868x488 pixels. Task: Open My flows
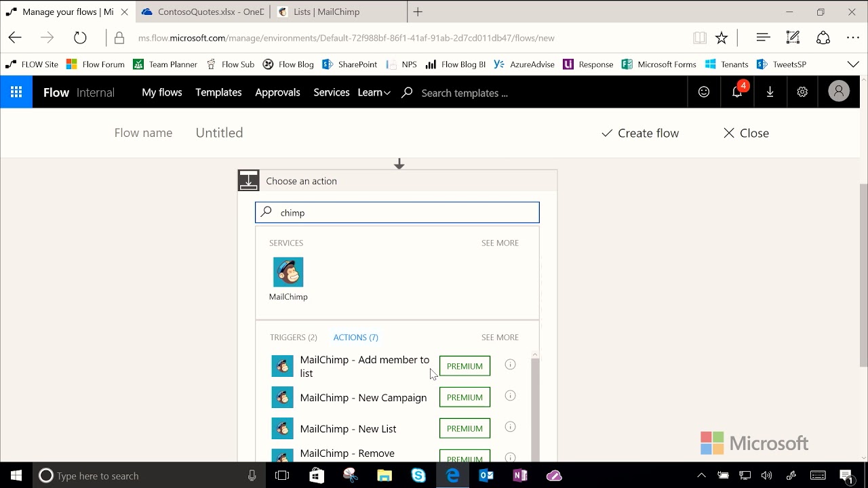tap(162, 92)
